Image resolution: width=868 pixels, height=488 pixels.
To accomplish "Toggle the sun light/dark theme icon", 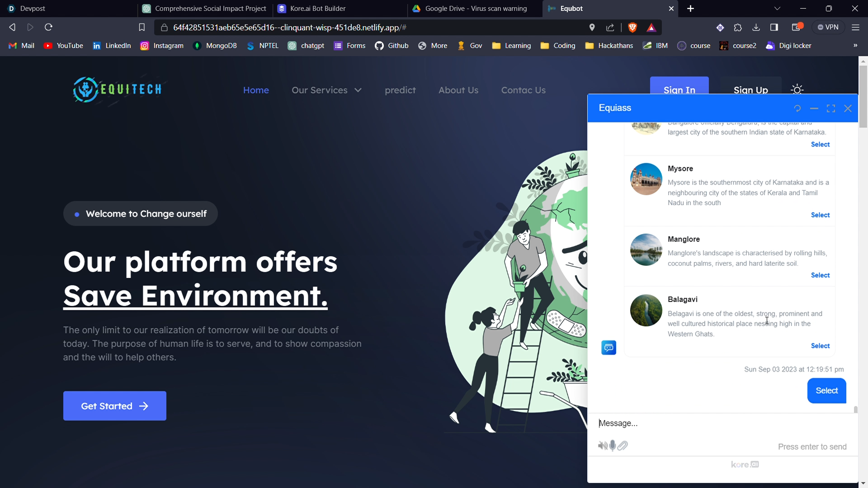I will pos(797,89).
